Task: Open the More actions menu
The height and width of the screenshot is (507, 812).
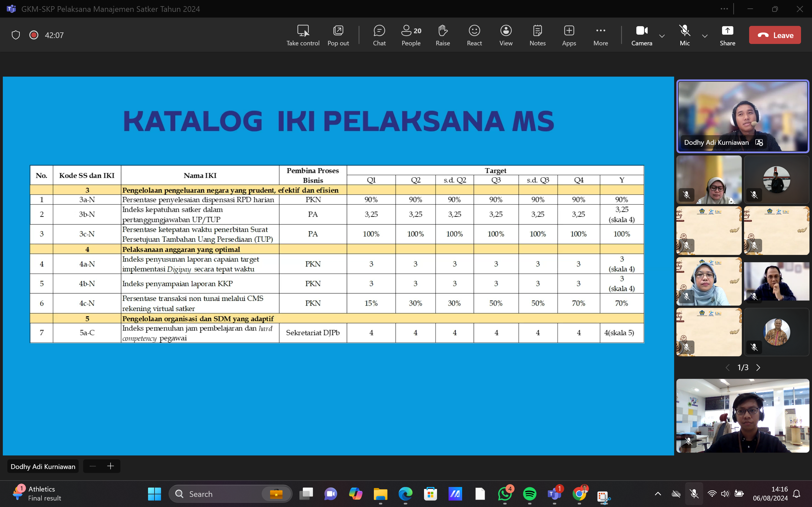Action: [x=600, y=35]
